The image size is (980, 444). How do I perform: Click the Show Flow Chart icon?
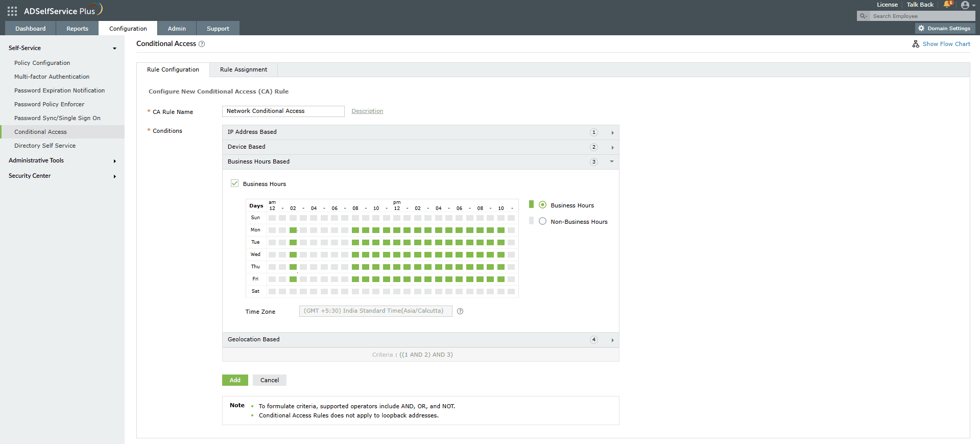pyautogui.click(x=916, y=44)
